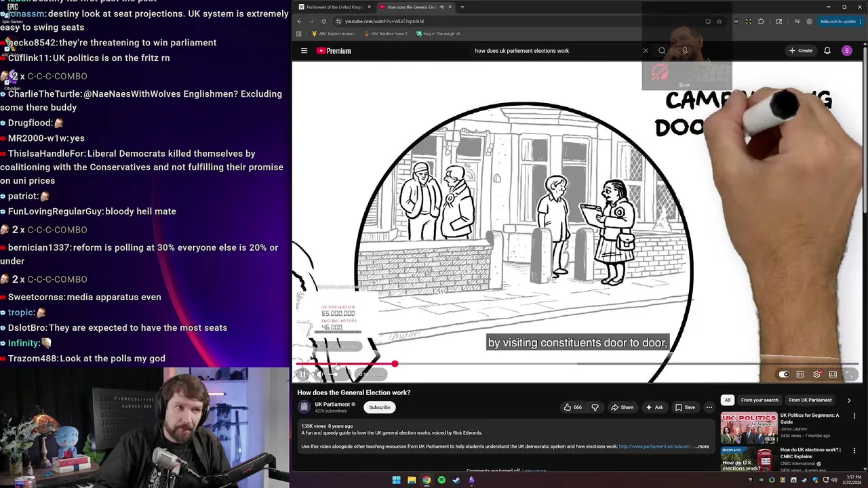
Task: Click the Ask button
Action: click(x=654, y=407)
